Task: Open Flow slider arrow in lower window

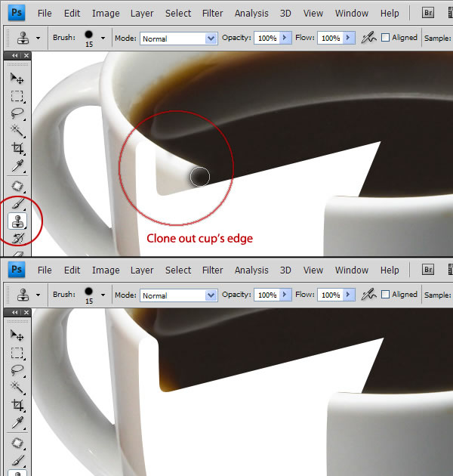Action: coord(349,295)
